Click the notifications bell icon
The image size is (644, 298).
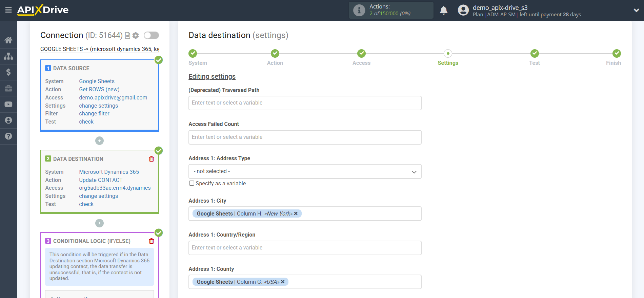(443, 10)
